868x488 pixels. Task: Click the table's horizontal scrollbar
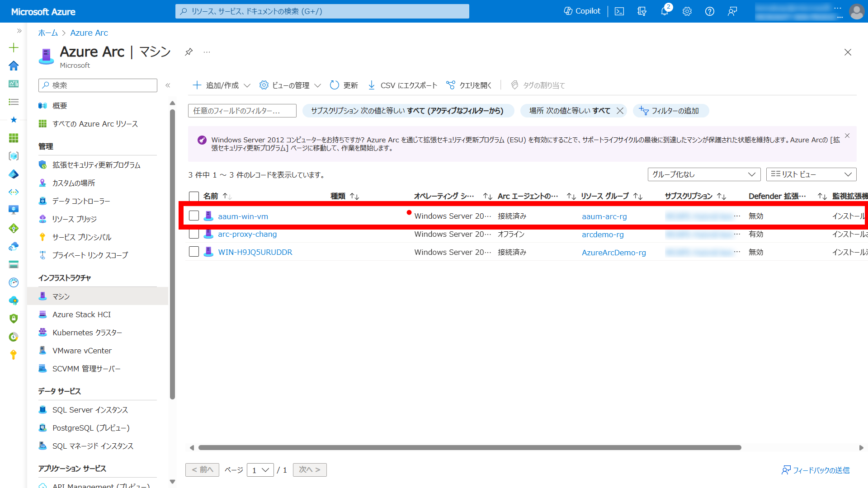click(470, 448)
